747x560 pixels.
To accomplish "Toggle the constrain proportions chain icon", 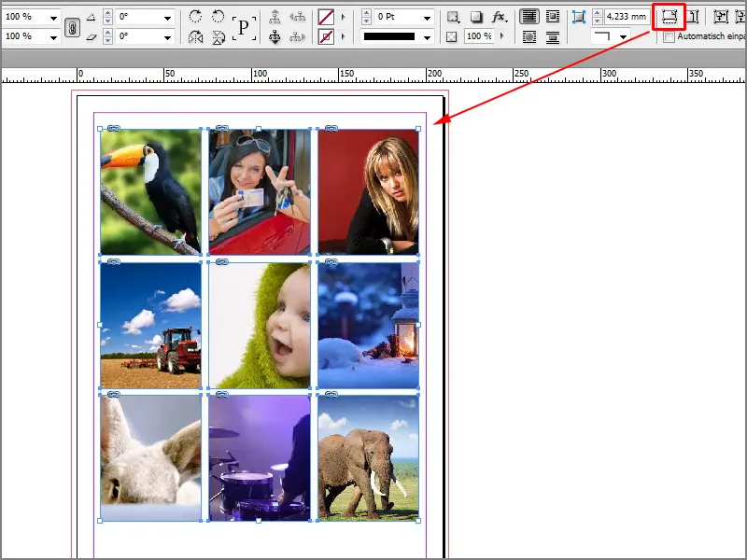I will point(72,28).
